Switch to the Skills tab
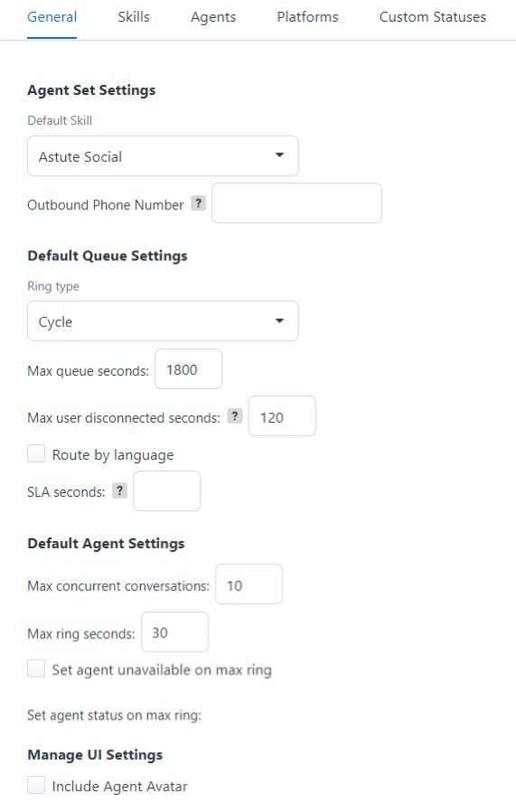Image resolution: width=516 pixels, height=812 pixels. pyautogui.click(x=134, y=17)
